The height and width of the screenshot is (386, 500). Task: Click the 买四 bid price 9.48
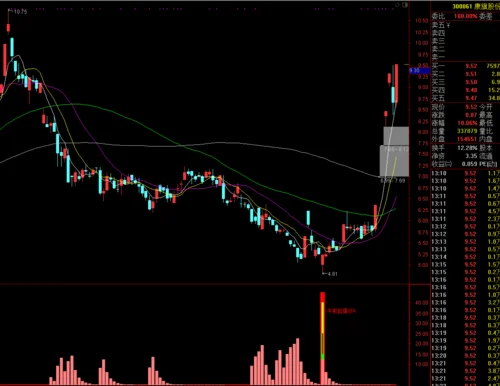coord(471,90)
